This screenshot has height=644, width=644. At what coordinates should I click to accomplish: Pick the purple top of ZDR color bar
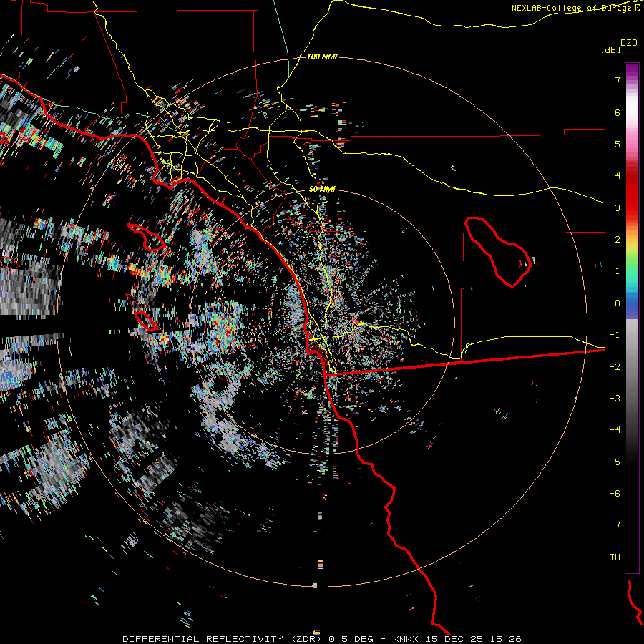pos(632,71)
